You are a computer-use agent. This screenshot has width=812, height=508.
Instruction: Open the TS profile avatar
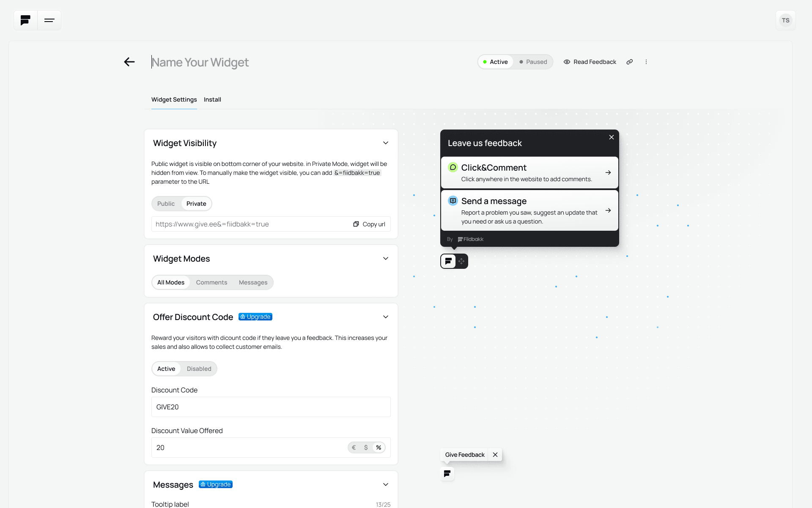[x=785, y=20]
